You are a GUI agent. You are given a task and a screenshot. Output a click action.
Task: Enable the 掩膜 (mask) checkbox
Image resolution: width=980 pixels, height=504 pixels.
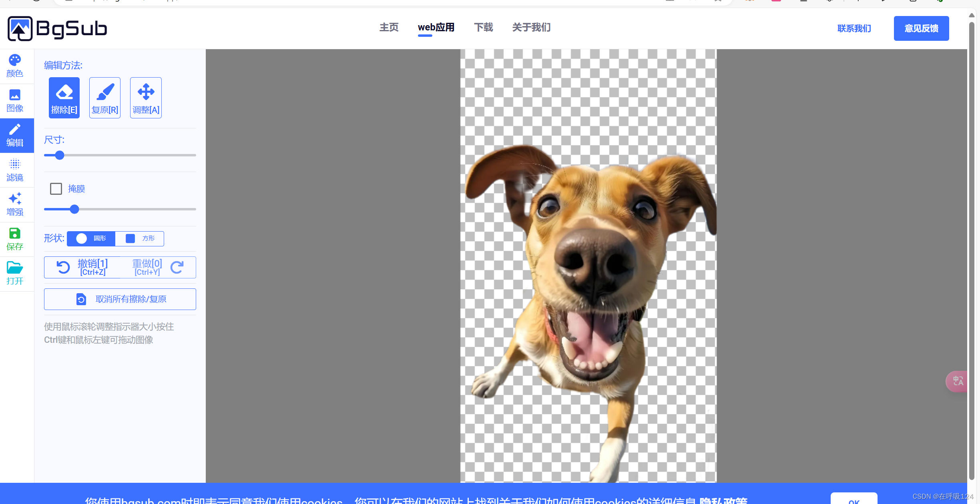(56, 189)
